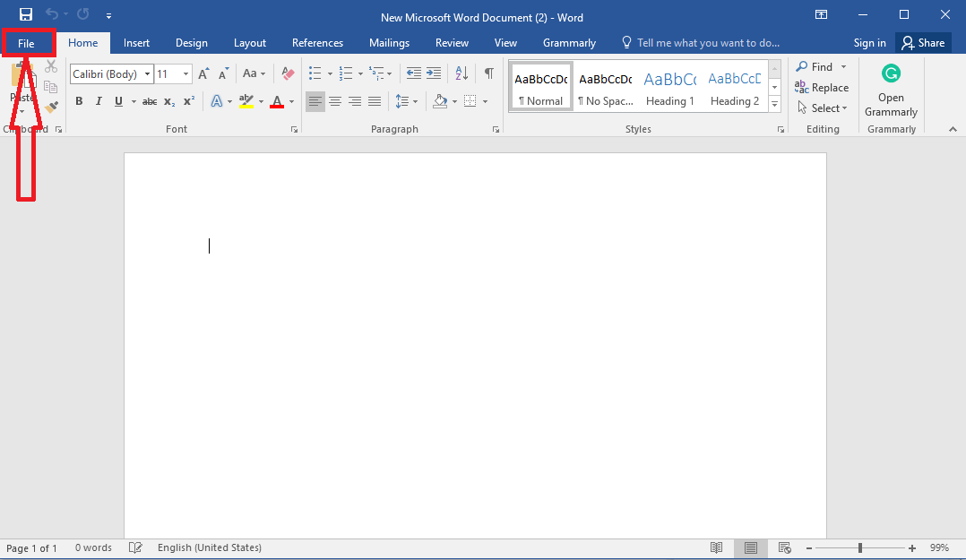Image resolution: width=966 pixels, height=560 pixels.
Task: Click the Cut scissors icon
Action: point(51,66)
